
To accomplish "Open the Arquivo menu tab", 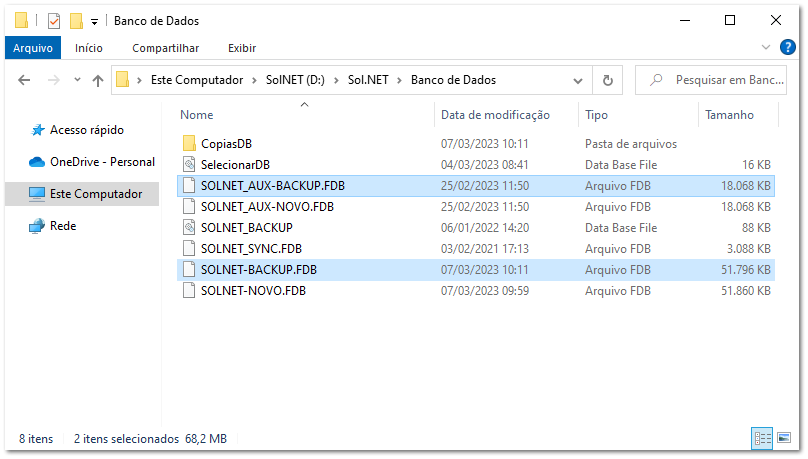I will [32, 48].
